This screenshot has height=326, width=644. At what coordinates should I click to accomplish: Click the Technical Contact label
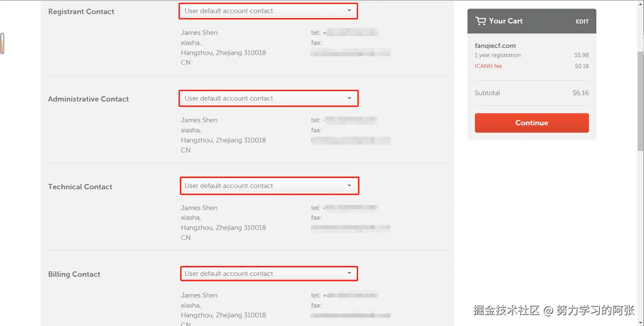pos(80,187)
